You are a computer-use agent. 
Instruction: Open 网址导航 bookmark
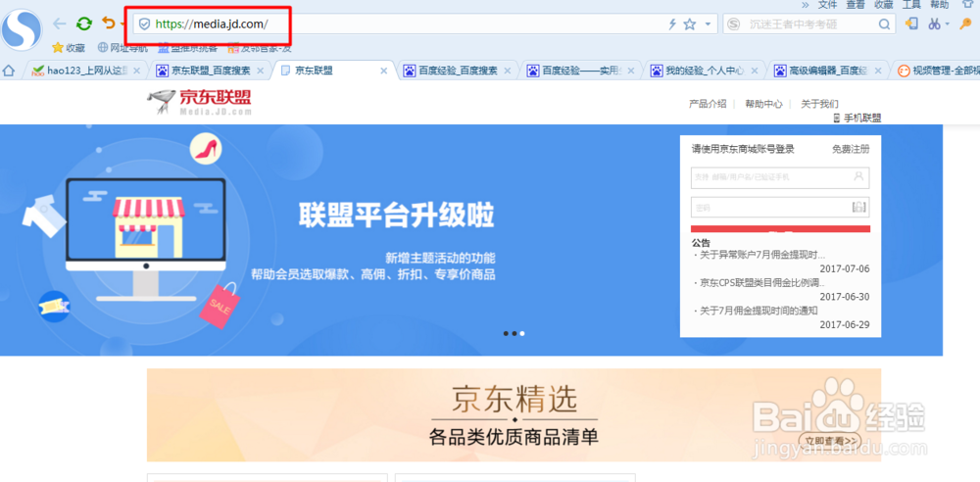pyautogui.click(x=123, y=47)
